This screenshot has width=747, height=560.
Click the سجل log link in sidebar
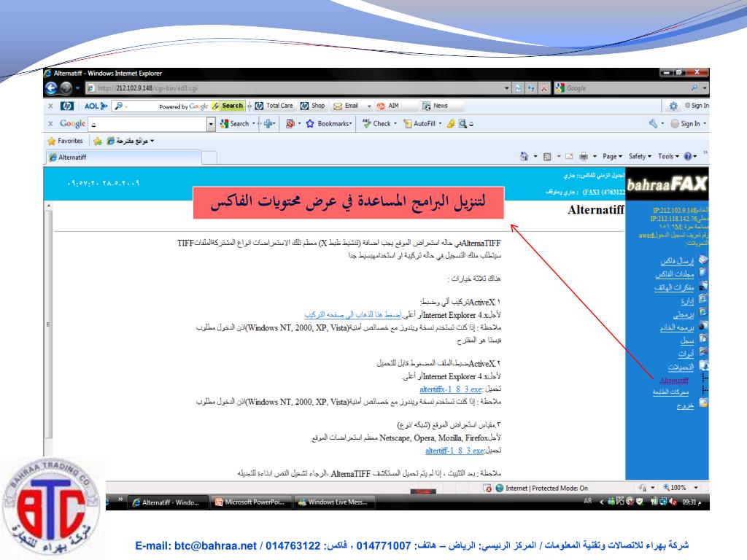point(687,341)
